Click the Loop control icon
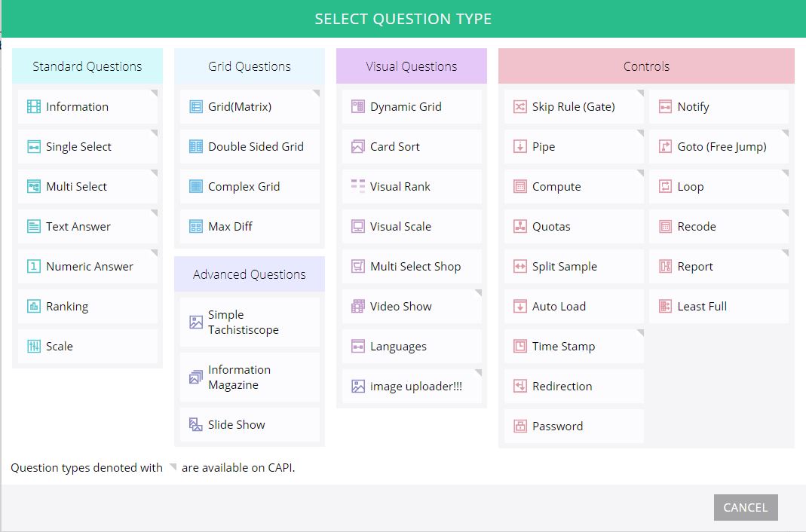Screen dimensions: 806x532 665,187
